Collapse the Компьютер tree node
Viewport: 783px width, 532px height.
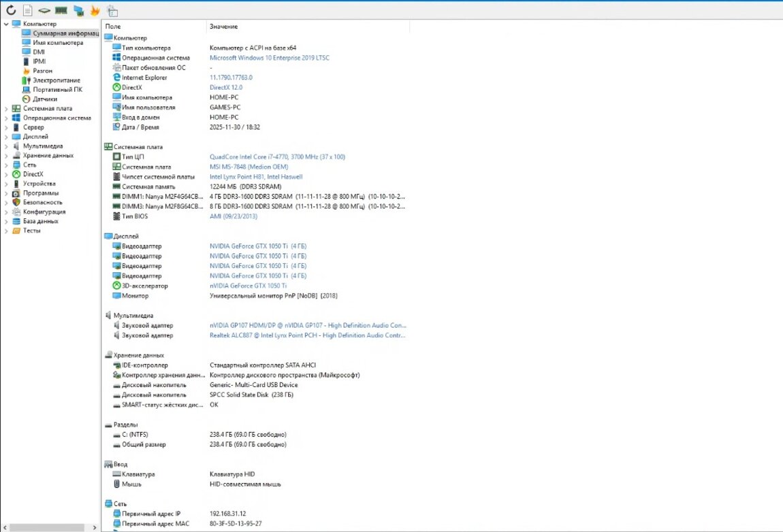click(x=7, y=24)
